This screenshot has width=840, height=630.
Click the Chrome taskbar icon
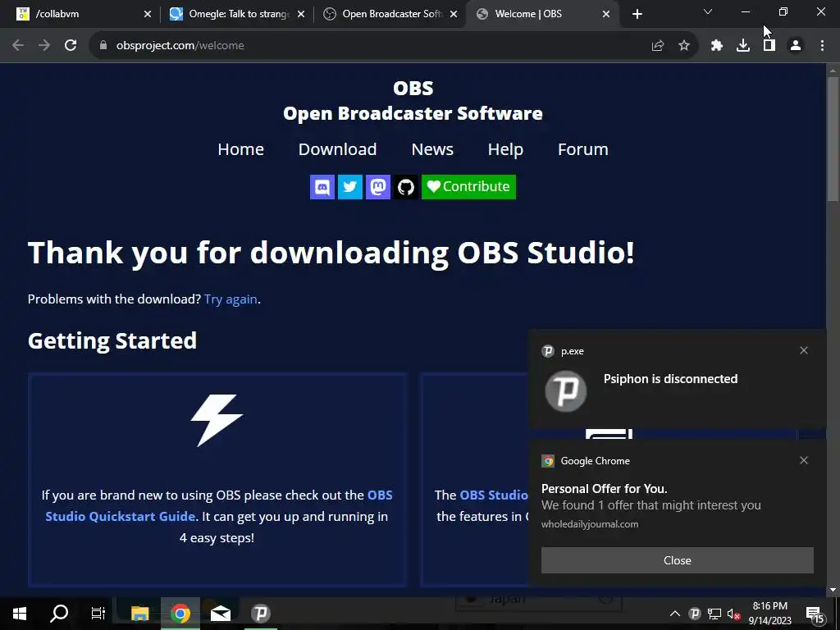pyautogui.click(x=180, y=614)
